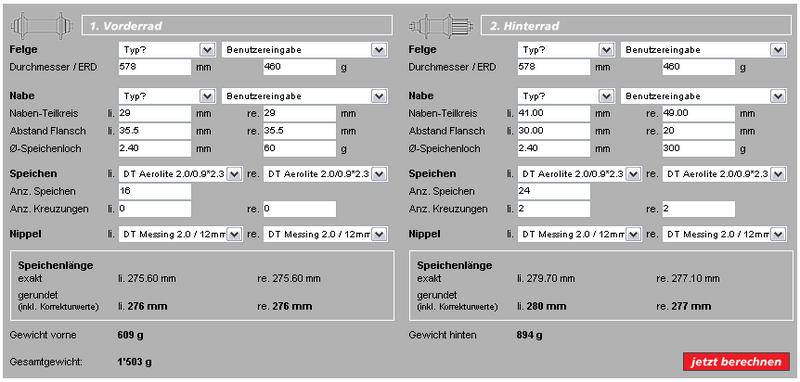The width and height of the screenshot is (800, 382).
Task: Click the total weight value 1'503 g
Action: [x=135, y=363]
